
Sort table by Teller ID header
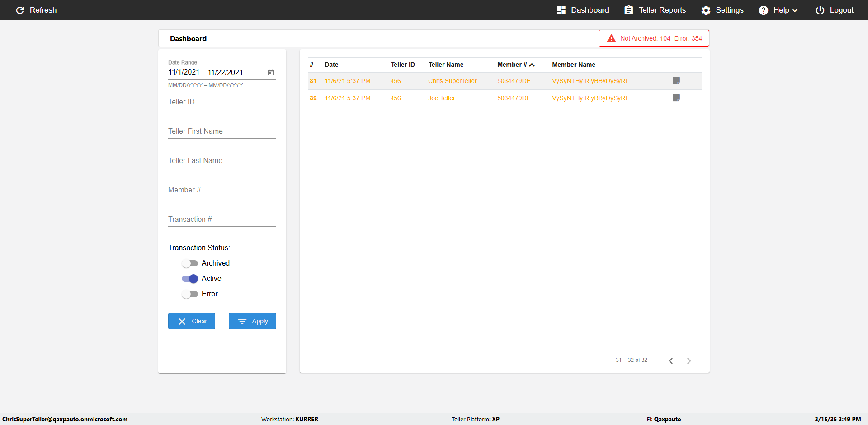click(x=403, y=65)
